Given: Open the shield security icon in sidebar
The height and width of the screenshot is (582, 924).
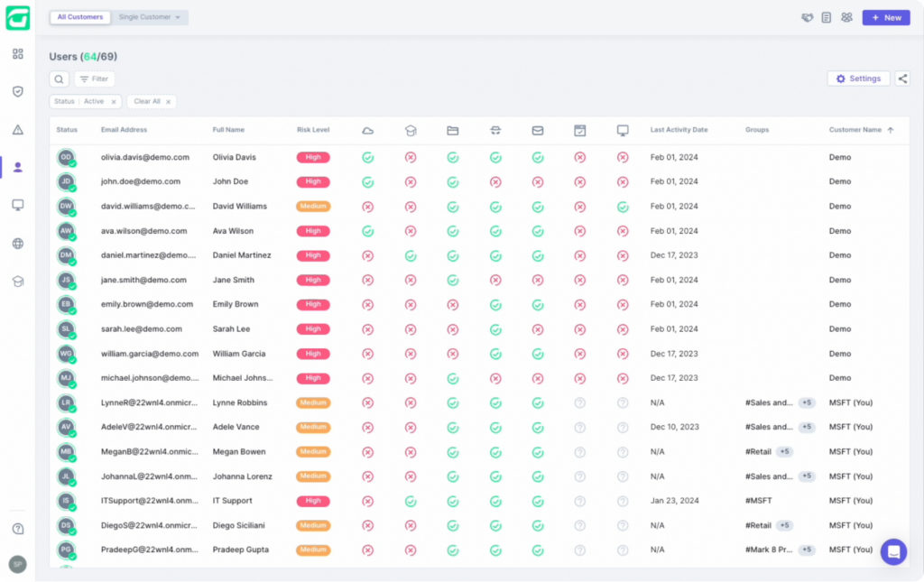Looking at the screenshot, I should [18, 91].
